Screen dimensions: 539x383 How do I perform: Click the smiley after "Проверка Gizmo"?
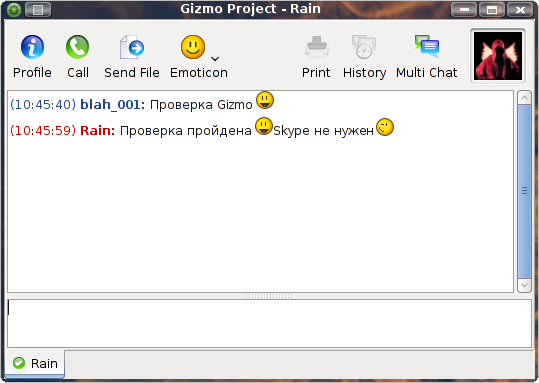(x=265, y=100)
